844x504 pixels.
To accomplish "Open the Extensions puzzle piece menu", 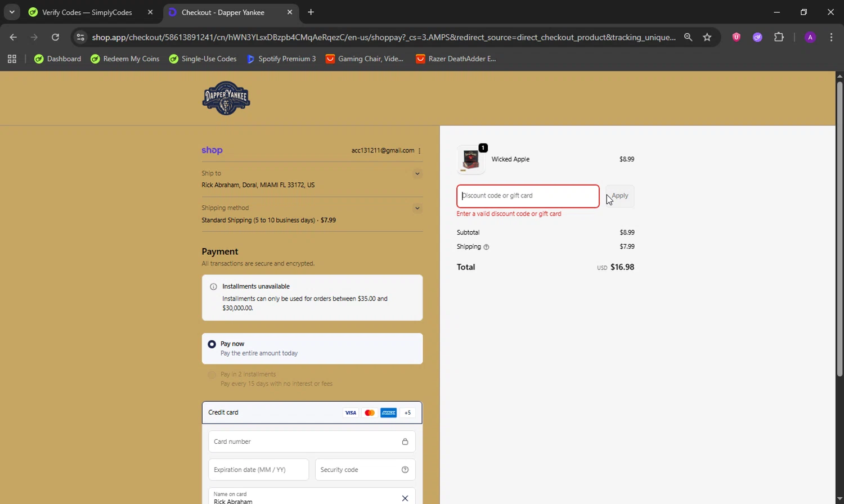I will pos(779,37).
